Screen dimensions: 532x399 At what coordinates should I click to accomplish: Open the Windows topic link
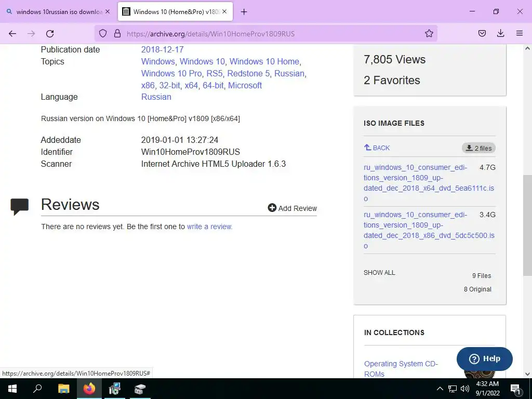(158, 61)
